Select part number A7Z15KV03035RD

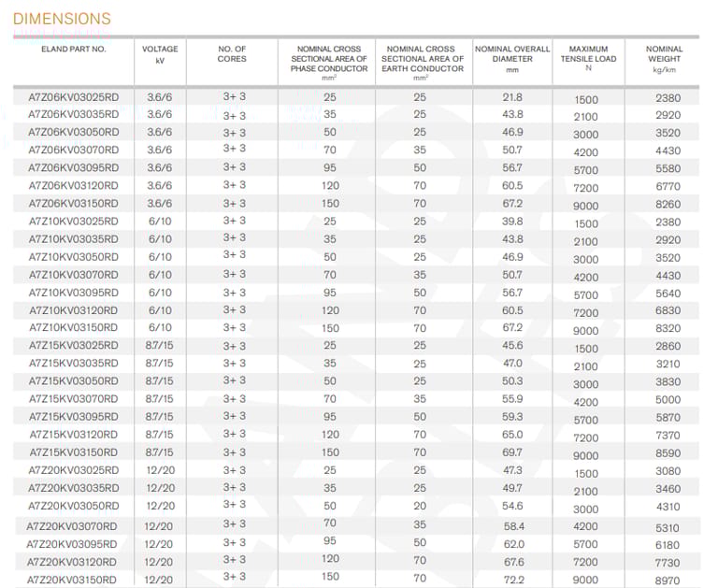74,363
